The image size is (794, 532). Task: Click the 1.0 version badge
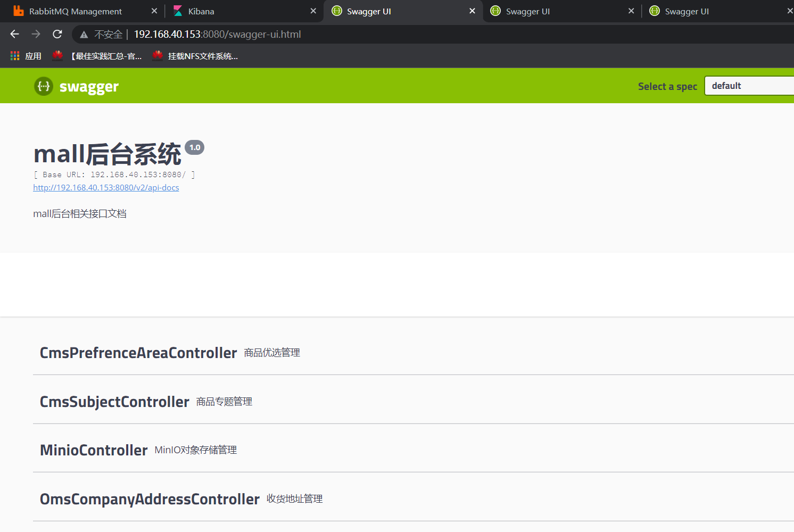pos(194,147)
